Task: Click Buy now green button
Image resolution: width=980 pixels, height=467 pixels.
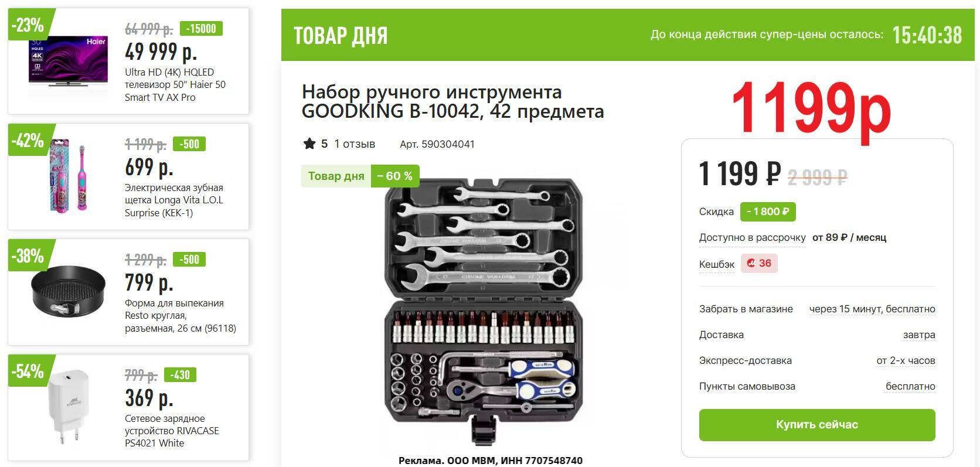Action: [x=817, y=425]
